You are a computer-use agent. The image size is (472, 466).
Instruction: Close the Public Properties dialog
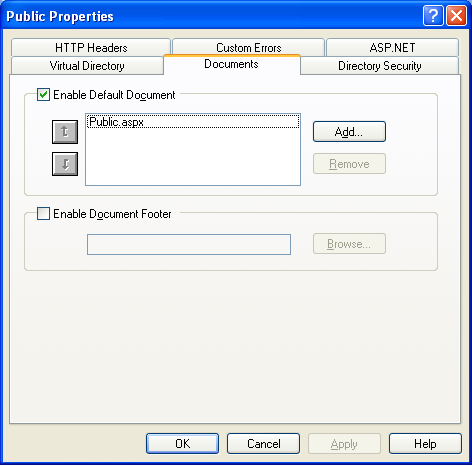coord(456,15)
